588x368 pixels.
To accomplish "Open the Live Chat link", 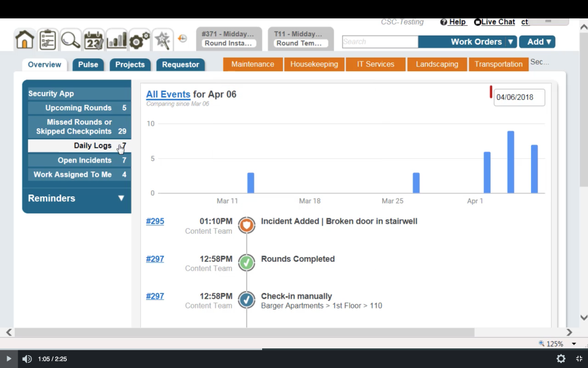I will pyautogui.click(x=498, y=22).
